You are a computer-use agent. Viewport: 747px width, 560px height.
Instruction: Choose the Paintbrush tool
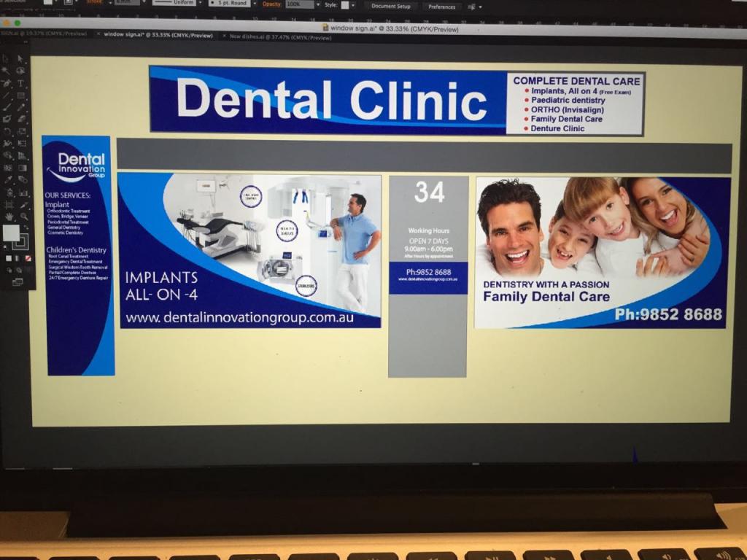(7, 106)
